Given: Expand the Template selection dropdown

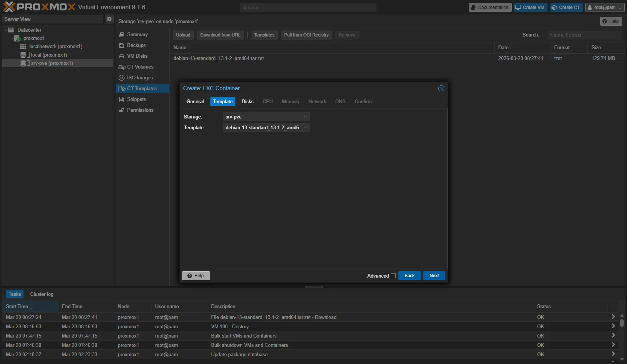Looking at the screenshot, I should click(x=305, y=128).
